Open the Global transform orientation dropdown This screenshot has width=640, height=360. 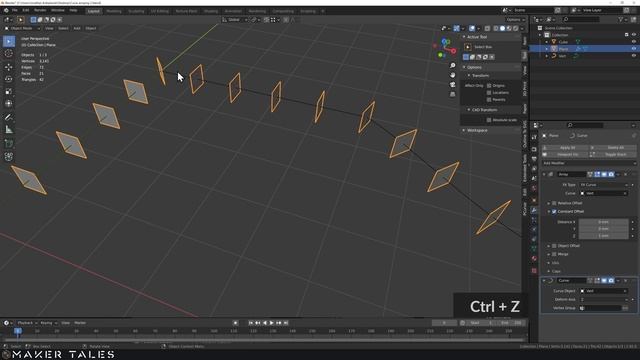tap(235, 20)
